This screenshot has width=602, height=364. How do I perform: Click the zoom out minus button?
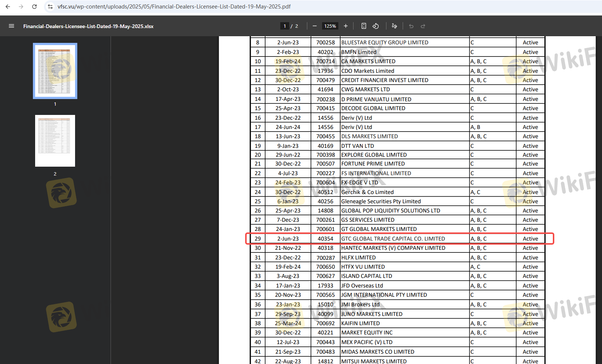pyautogui.click(x=315, y=26)
